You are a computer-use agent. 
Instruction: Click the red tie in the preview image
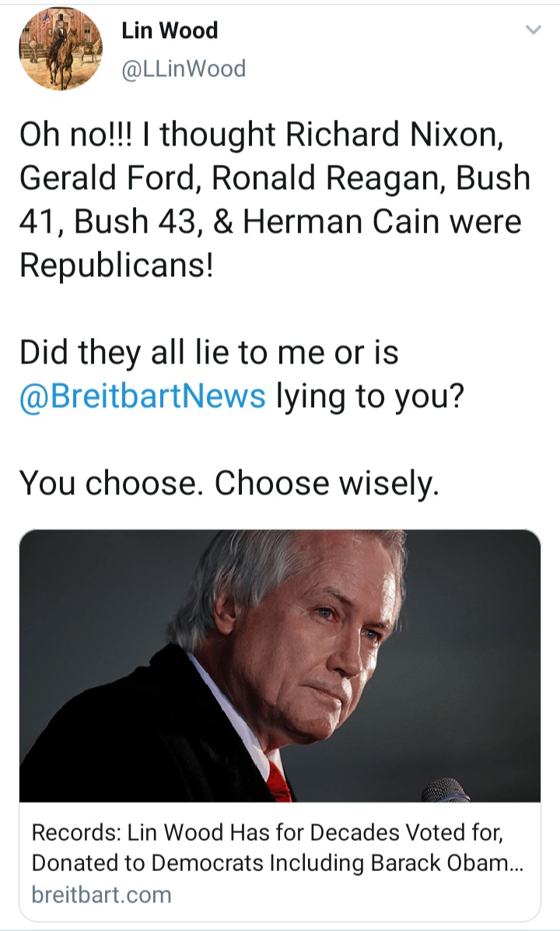click(278, 782)
